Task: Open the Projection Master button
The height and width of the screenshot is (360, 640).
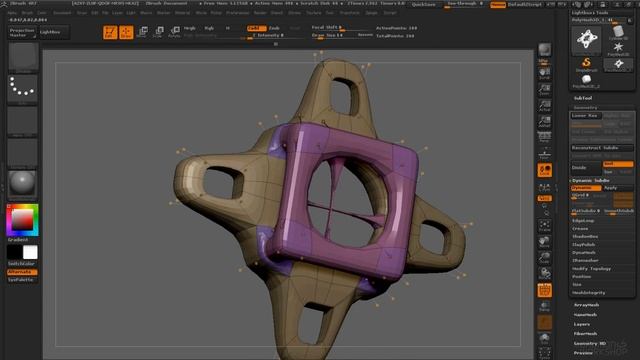Action: 22,33
